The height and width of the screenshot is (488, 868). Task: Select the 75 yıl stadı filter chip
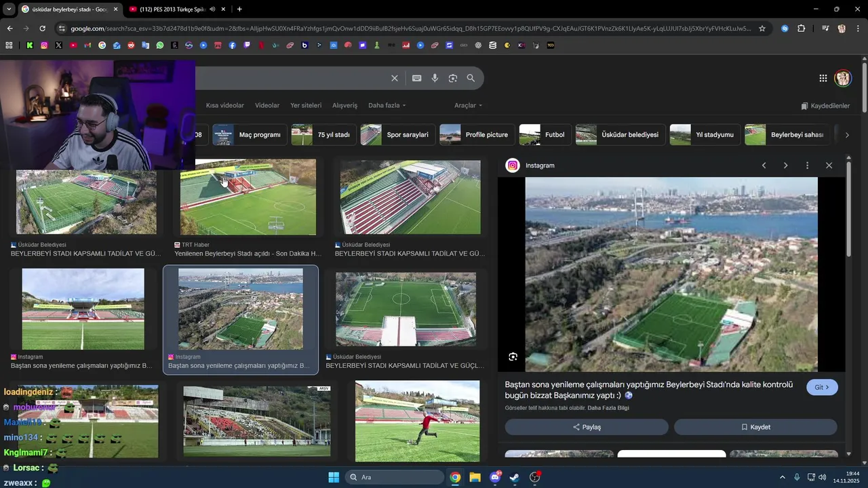(x=323, y=135)
